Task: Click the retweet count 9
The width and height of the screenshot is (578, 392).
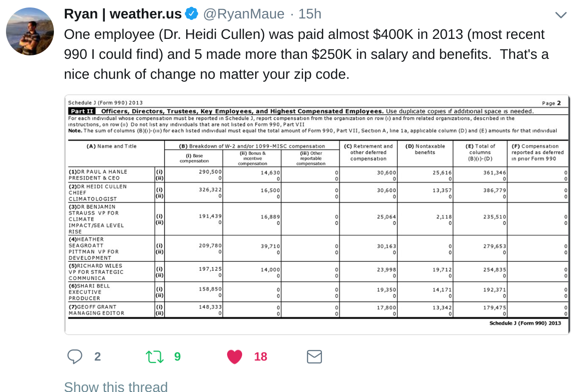Action: coord(177,357)
